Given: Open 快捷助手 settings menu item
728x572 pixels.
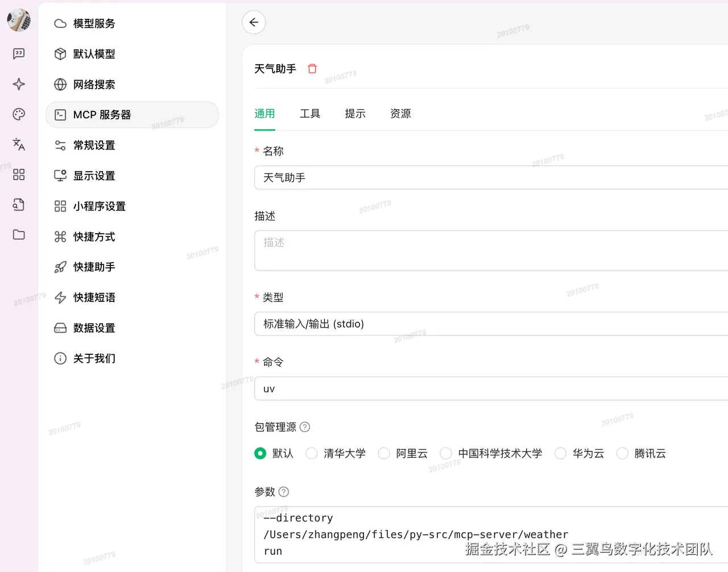Looking at the screenshot, I should pyautogui.click(x=132, y=267).
